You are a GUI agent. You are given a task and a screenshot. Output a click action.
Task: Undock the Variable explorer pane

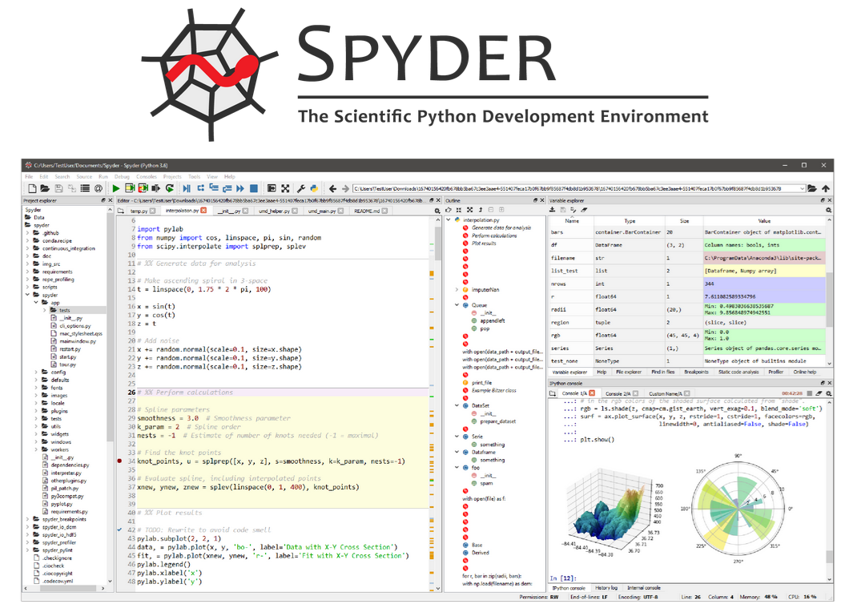click(823, 200)
